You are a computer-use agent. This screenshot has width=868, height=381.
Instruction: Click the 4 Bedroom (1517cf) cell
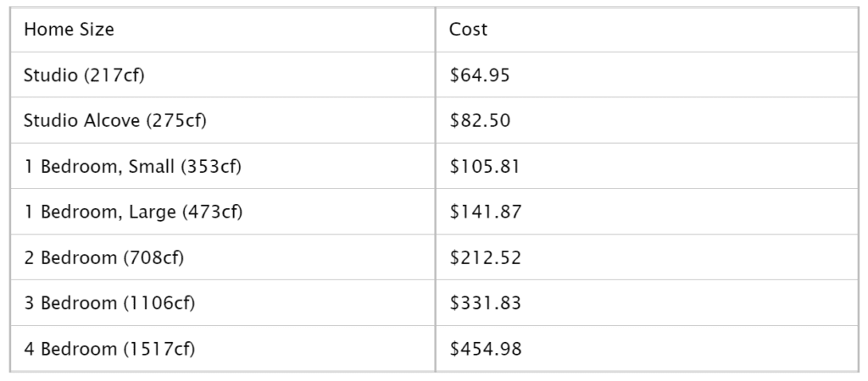(x=223, y=348)
